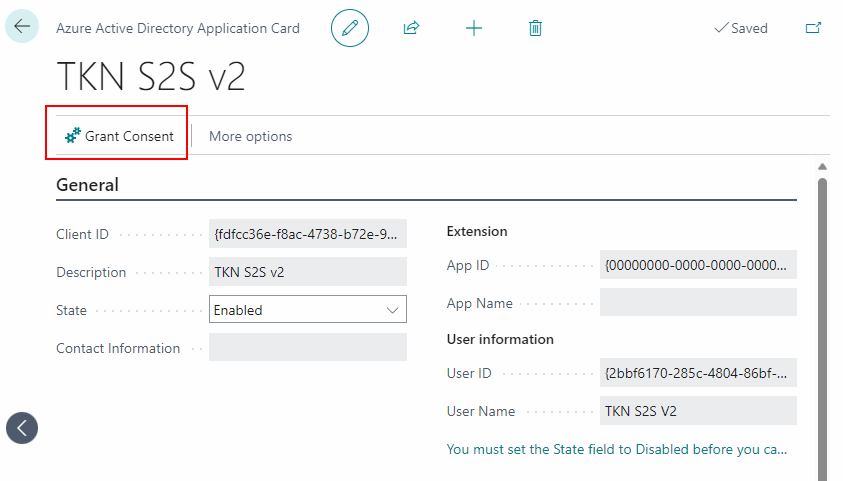This screenshot has height=481, width=843.
Task: Click the trash delete icon
Action: pyautogui.click(x=535, y=28)
